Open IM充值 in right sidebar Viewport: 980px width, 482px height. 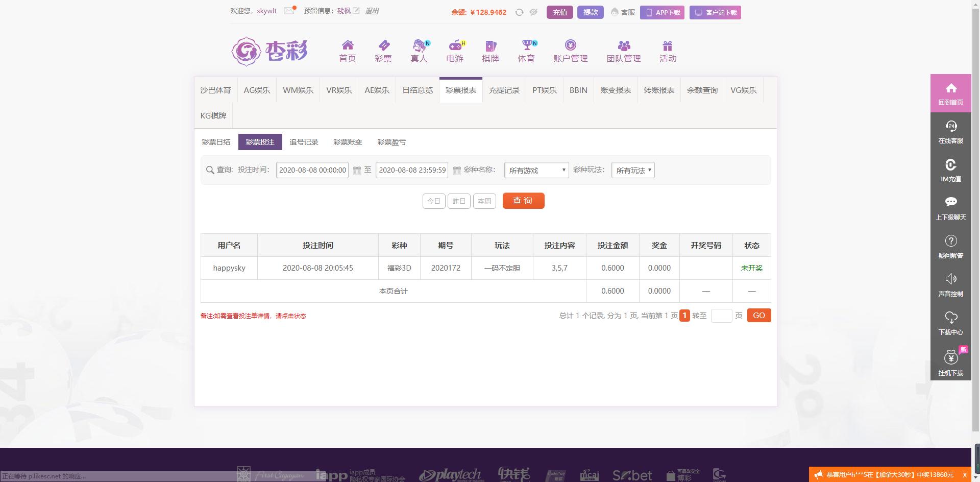pos(951,171)
